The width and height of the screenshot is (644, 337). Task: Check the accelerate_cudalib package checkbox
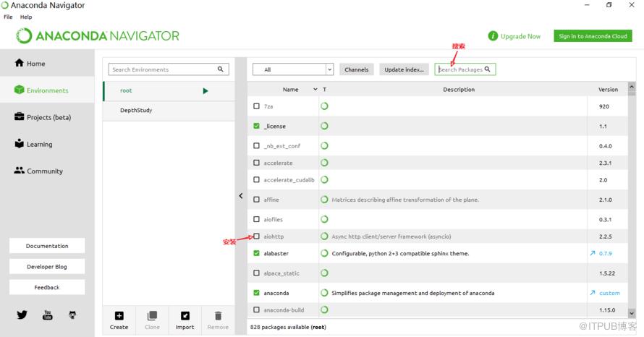pyautogui.click(x=257, y=179)
